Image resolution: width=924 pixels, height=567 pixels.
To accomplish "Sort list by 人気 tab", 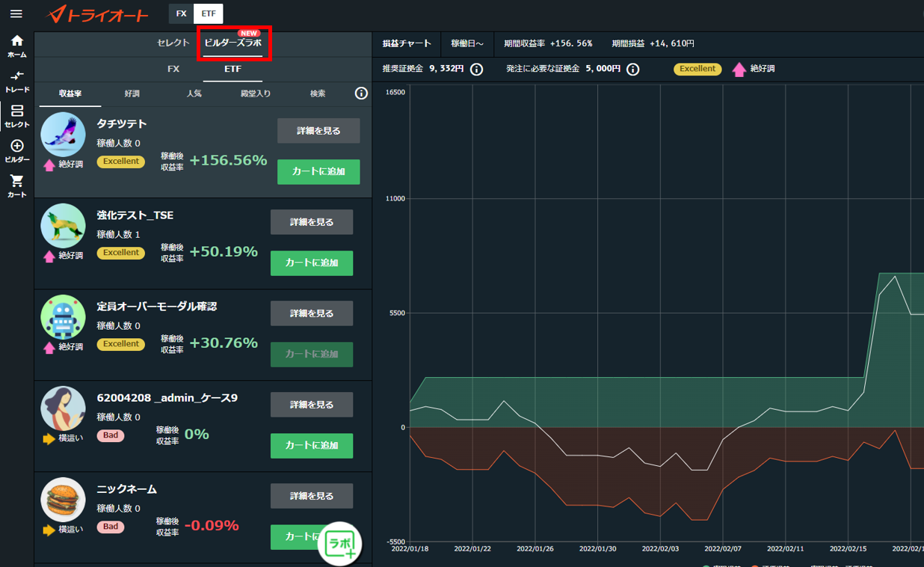I will click(x=194, y=94).
